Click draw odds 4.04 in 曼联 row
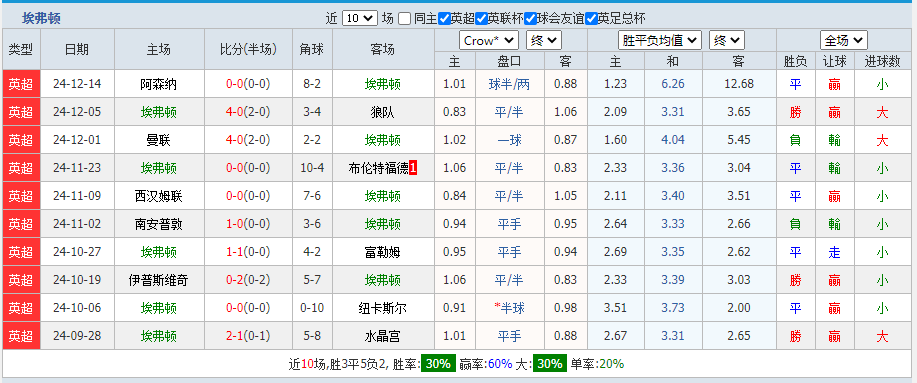Image resolution: width=917 pixels, height=383 pixels. [x=673, y=140]
